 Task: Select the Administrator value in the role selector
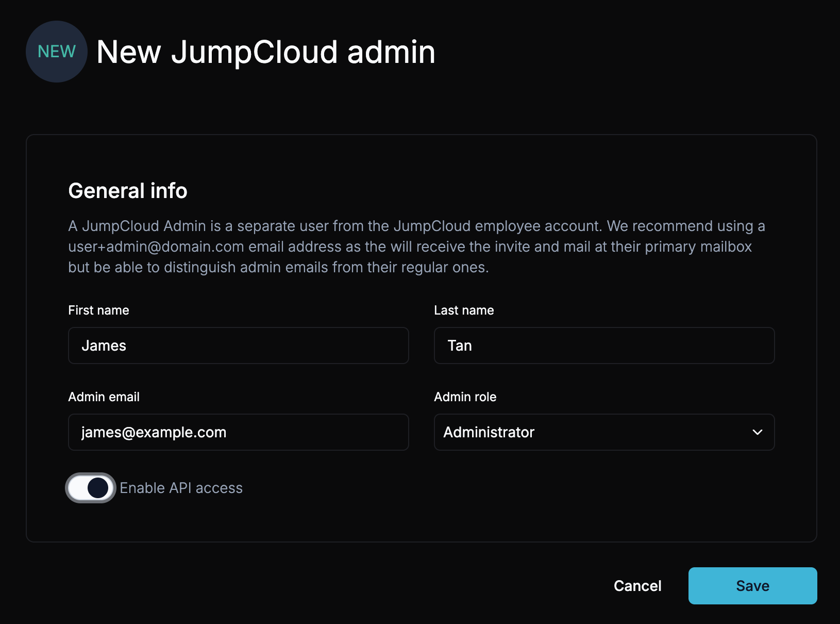pos(489,432)
